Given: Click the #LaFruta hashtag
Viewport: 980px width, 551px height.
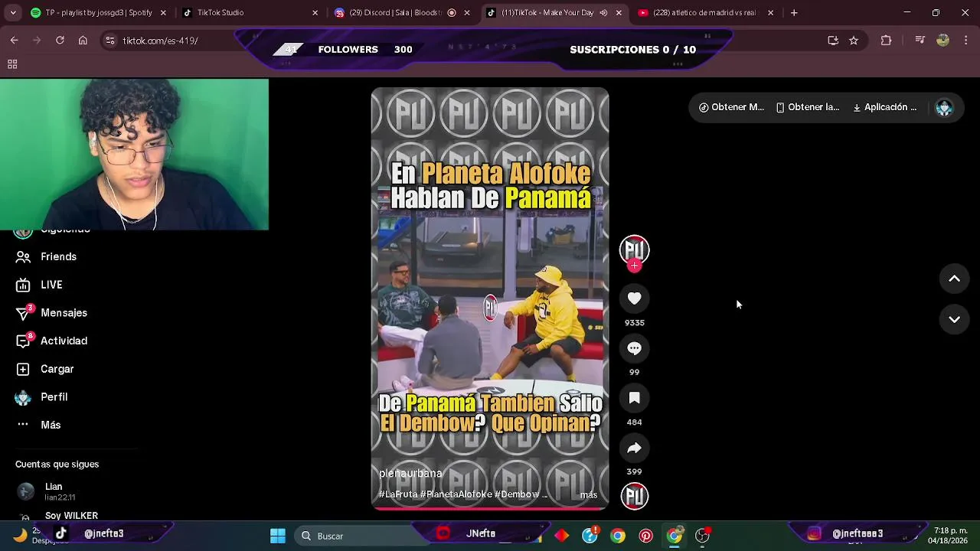Looking at the screenshot, I should pos(398,494).
